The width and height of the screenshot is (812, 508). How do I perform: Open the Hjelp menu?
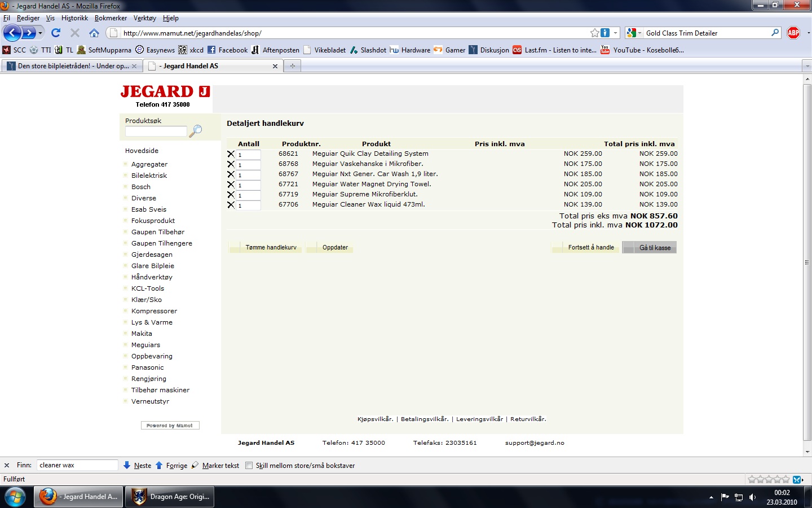click(x=170, y=18)
